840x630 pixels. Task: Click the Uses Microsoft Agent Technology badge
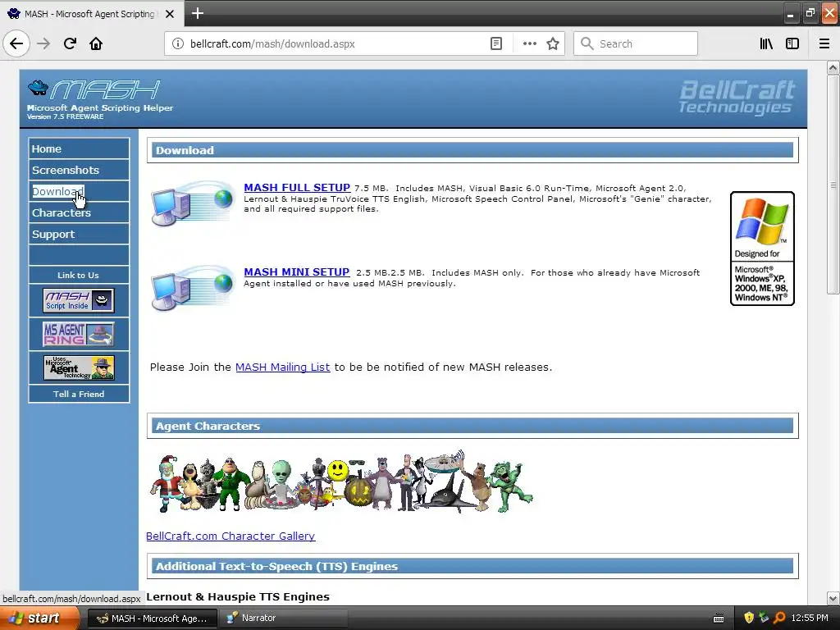click(79, 367)
